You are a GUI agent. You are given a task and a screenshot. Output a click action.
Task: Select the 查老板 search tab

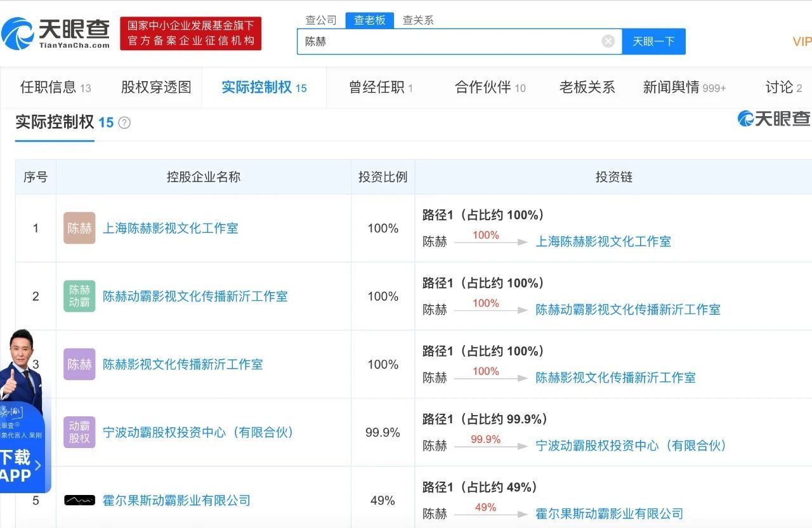coord(370,20)
